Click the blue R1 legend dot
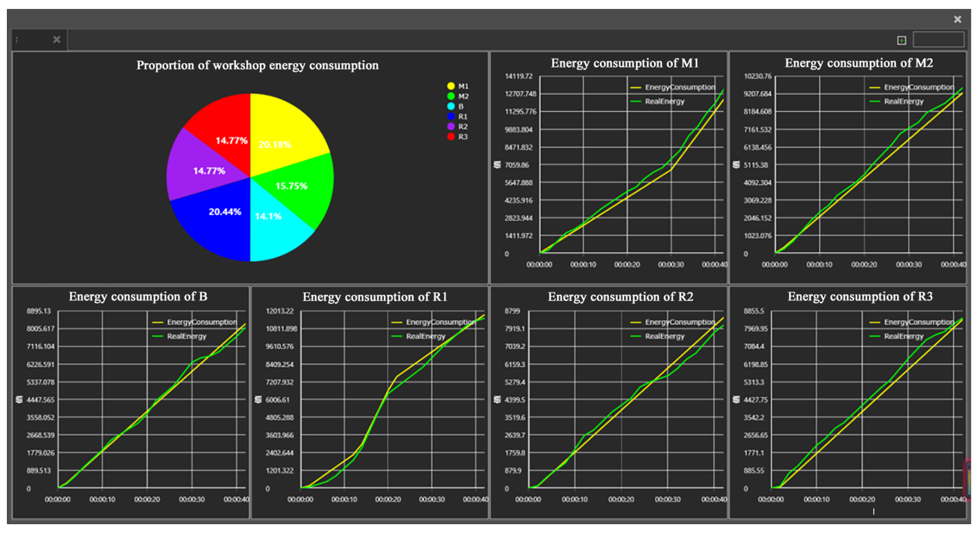The width and height of the screenshot is (980, 535). coord(451,116)
